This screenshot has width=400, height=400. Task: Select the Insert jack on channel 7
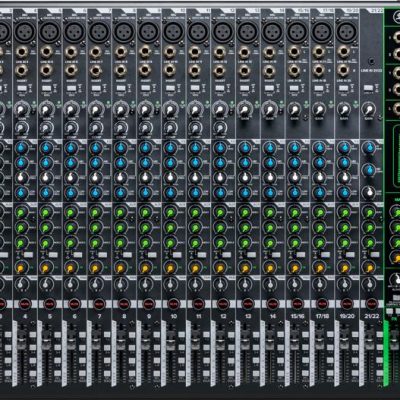96,71
